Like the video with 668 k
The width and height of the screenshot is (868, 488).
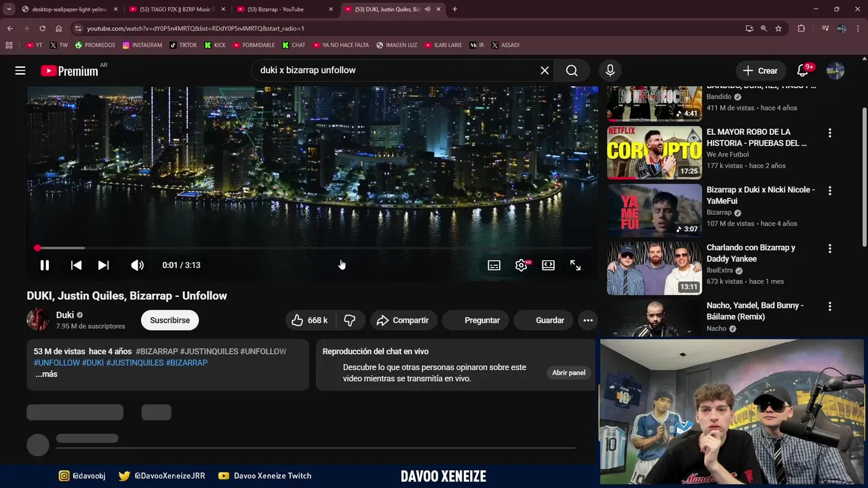(x=309, y=320)
